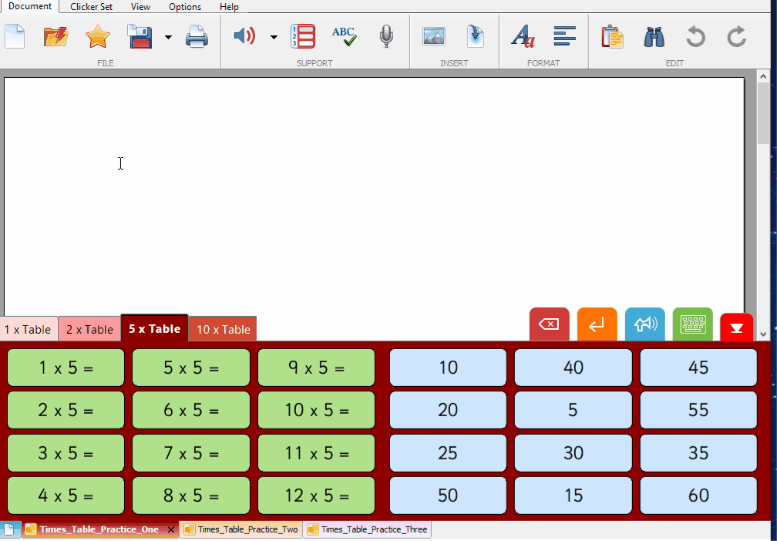Expand the speaker options dropdown arrow
Screen dimensions: 777x541
pyautogui.click(x=273, y=38)
